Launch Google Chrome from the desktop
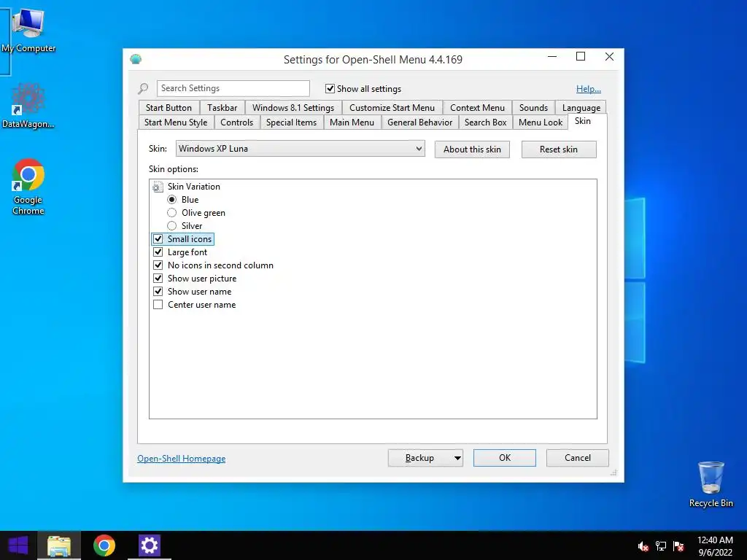Screen dimensions: 747x560 tap(28, 187)
